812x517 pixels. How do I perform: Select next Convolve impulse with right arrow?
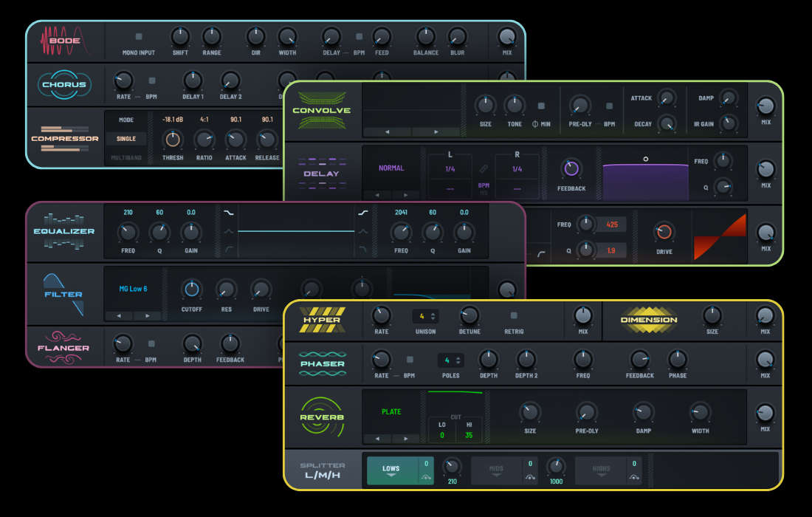point(436,131)
